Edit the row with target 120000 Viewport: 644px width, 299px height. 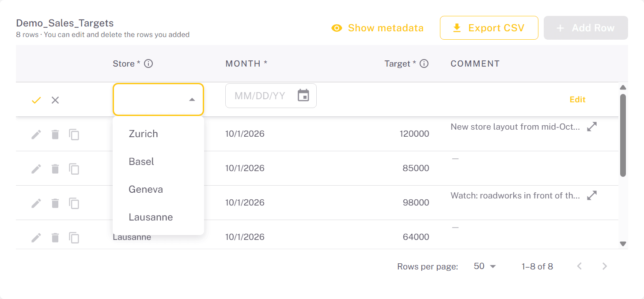[36, 134]
